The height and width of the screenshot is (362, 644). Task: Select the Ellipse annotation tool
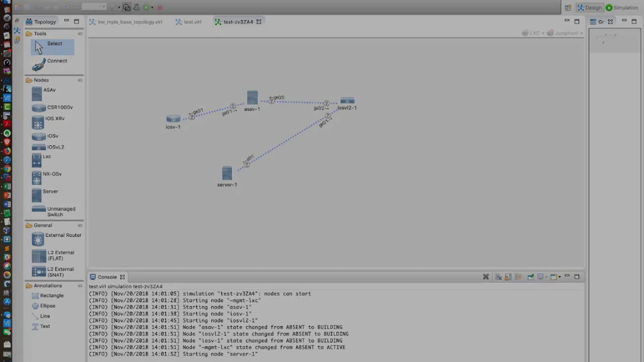point(43,306)
